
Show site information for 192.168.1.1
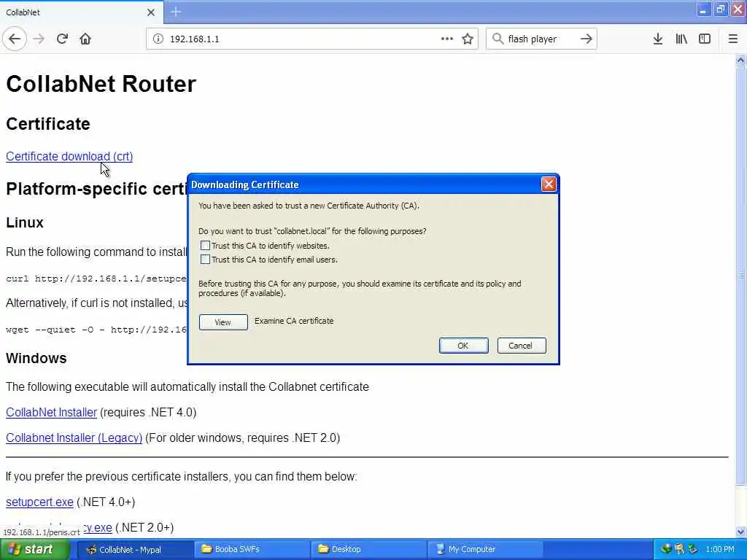(x=158, y=39)
